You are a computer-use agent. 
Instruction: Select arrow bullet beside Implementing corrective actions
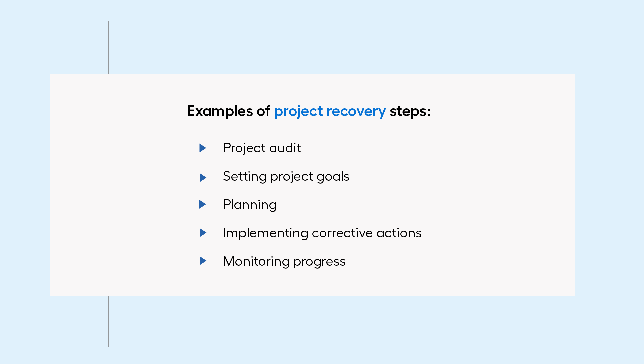203,233
